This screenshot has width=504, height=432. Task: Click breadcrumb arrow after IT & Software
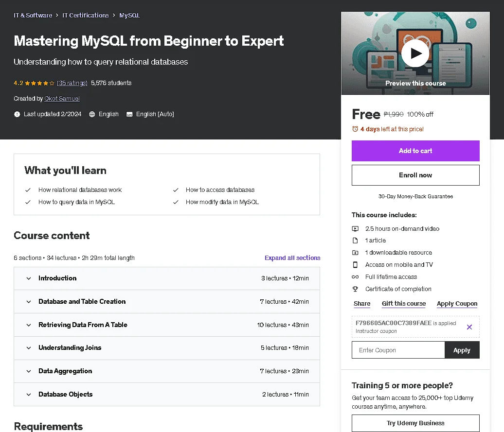coord(57,16)
